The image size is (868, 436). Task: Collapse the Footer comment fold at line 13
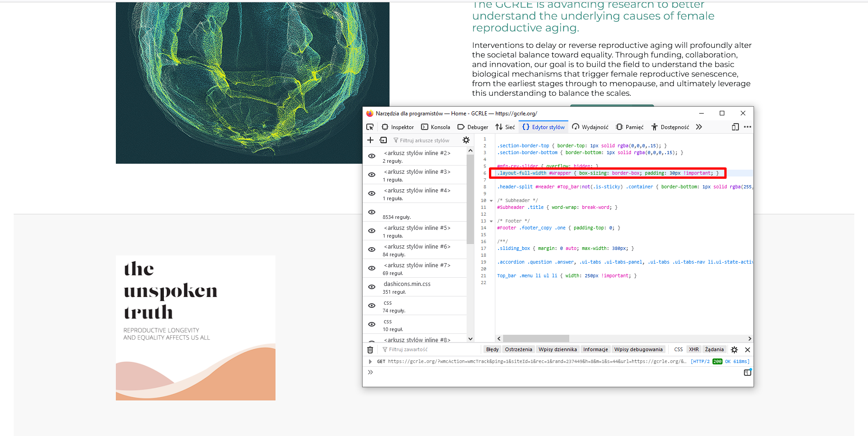(x=491, y=221)
